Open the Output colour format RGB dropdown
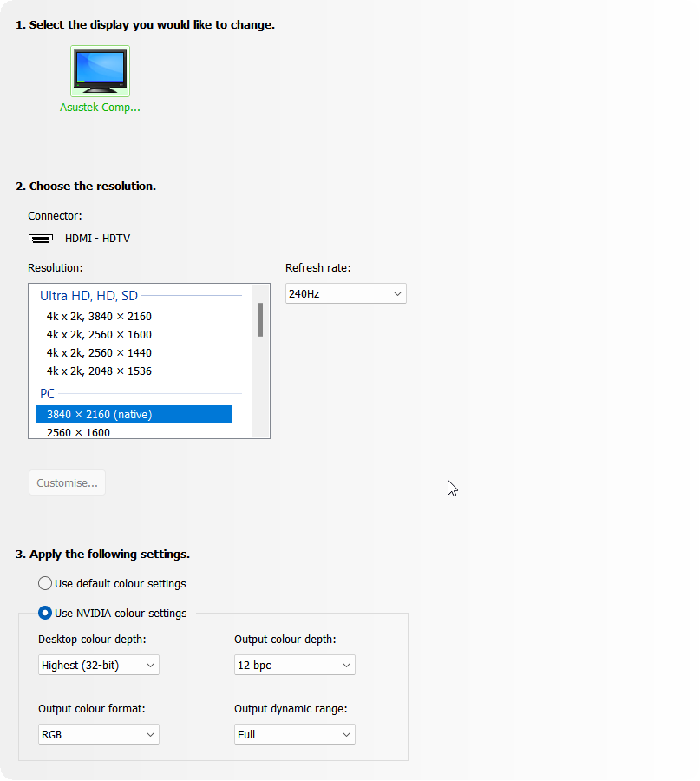 (99, 734)
